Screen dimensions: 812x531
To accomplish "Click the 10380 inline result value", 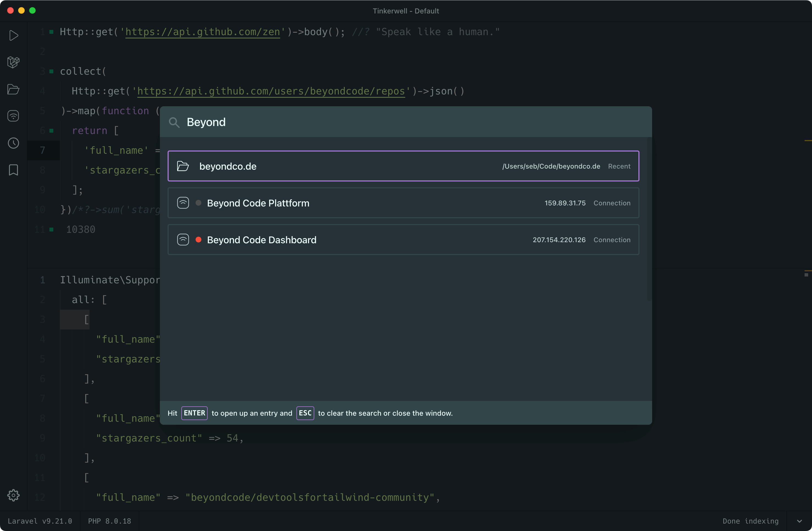I will [80, 230].
